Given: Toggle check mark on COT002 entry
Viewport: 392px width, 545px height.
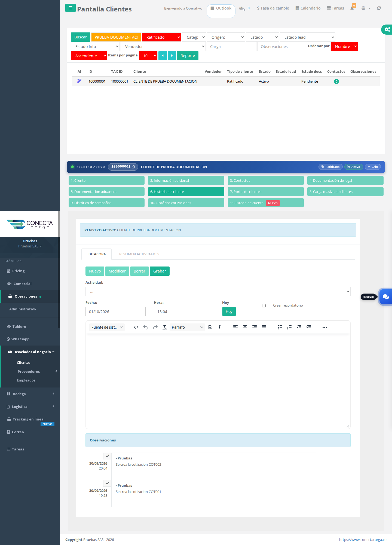Looking at the screenshot, I should click(107, 456).
